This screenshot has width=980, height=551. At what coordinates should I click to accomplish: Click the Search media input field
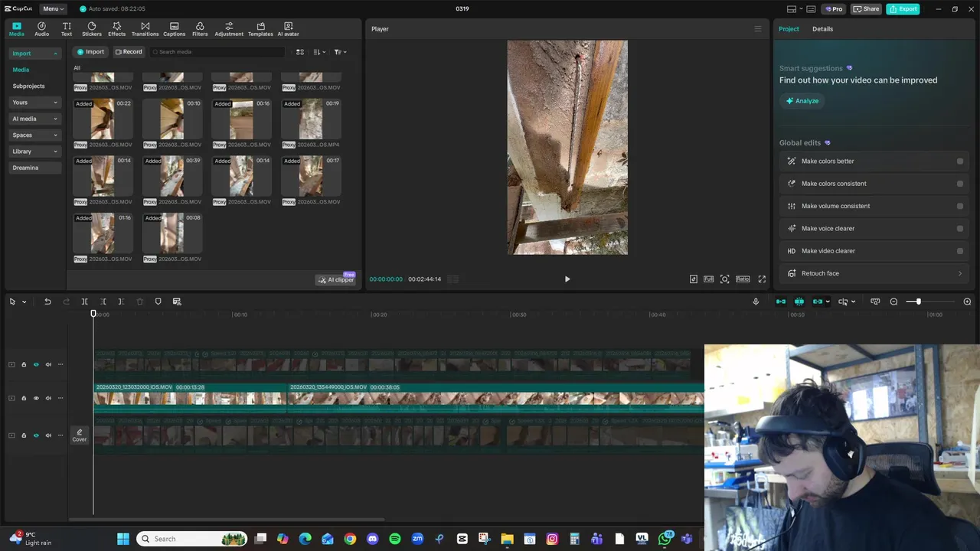coord(217,52)
